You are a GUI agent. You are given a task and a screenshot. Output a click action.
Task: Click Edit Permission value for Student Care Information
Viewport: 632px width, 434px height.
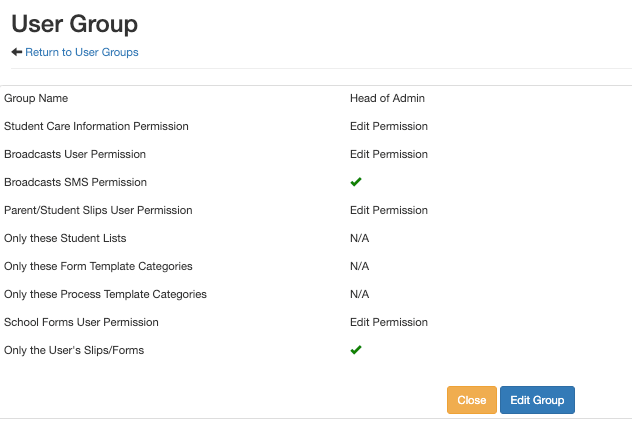click(389, 126)
